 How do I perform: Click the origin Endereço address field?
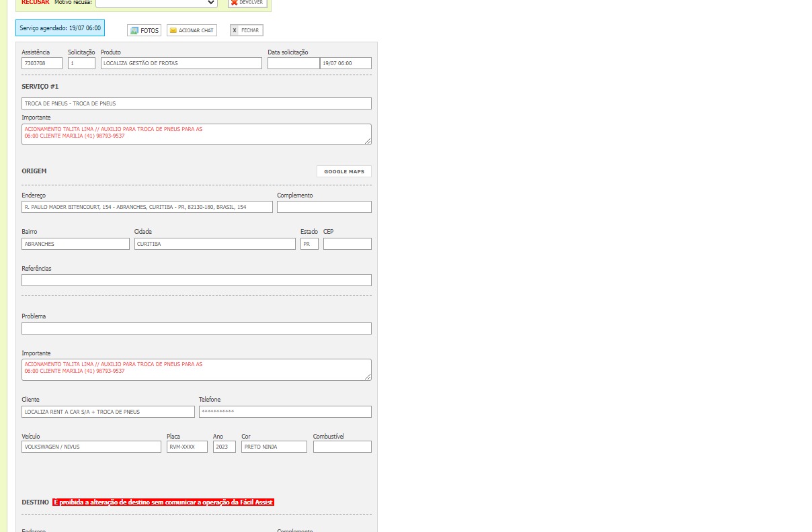click(147, 207)
